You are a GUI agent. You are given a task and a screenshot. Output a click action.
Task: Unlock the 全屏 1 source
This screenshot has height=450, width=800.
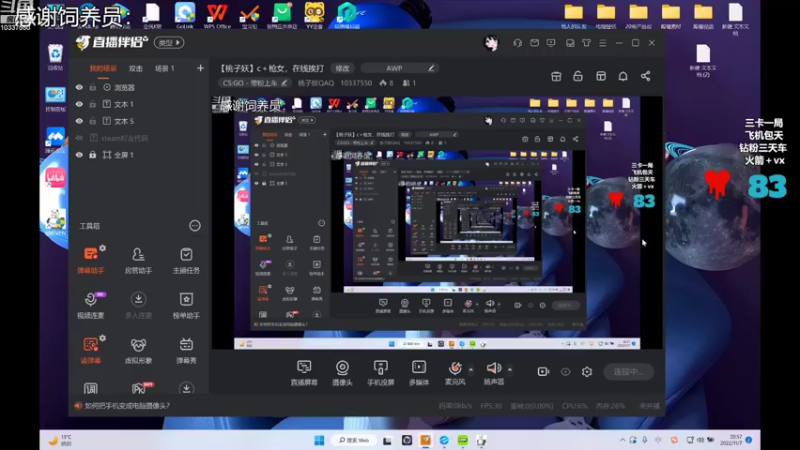click(92, 155)
